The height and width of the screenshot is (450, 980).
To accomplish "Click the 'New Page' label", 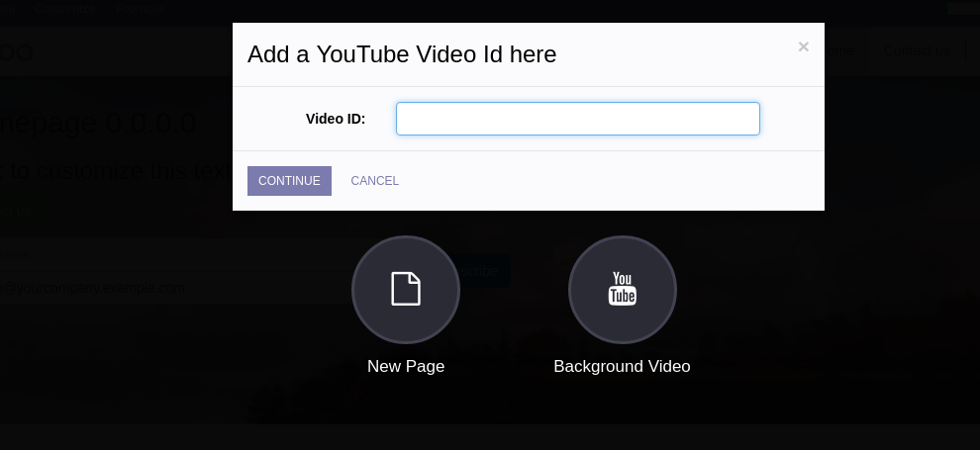I will click(x=406, y=366).
